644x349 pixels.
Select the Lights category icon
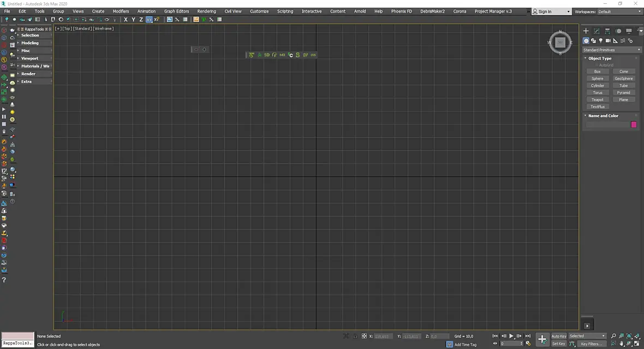(601, 41)
